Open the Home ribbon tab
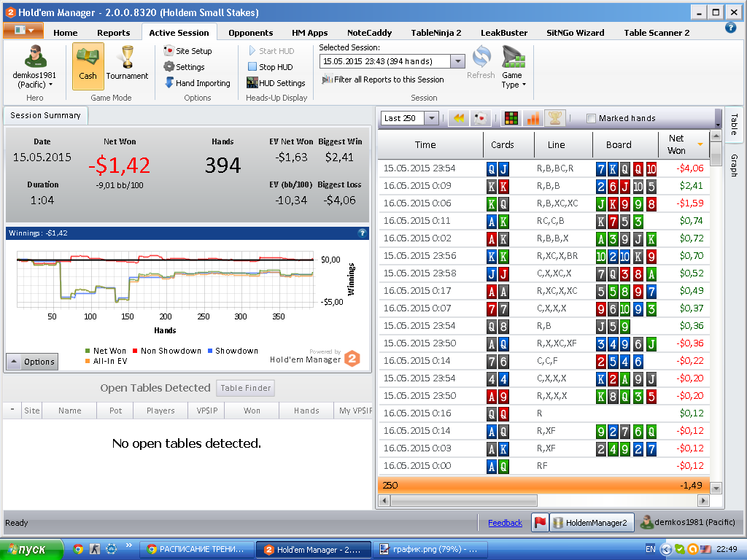Screen dimensions: 747x560 [65, 33]
